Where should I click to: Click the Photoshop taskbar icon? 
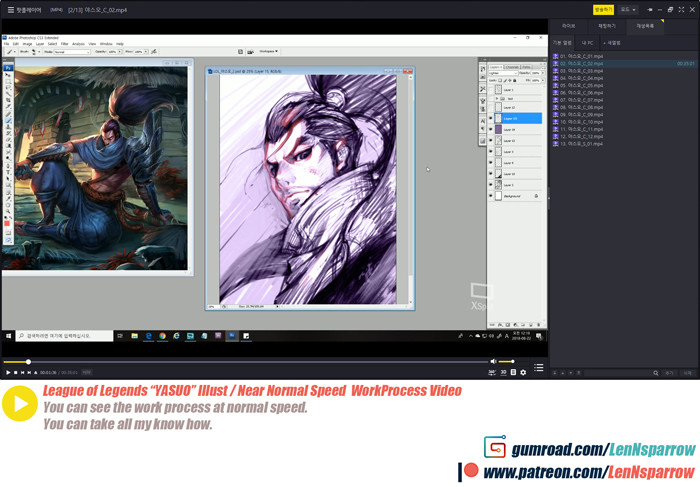[232, 336]
